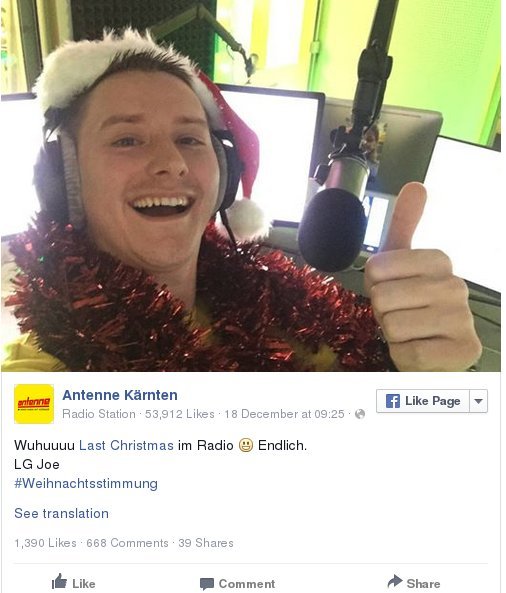View the 1,390 Likes list

click(x=45, y=543)
